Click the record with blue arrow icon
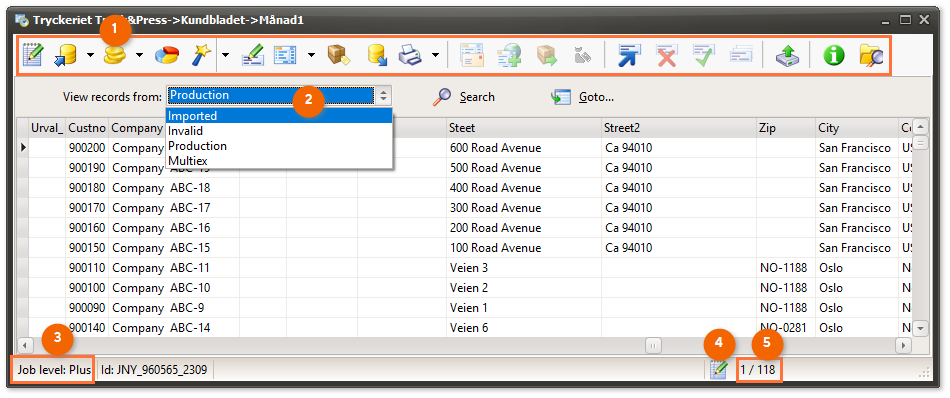This screenshot has width=950, height=398. point(629,56)
